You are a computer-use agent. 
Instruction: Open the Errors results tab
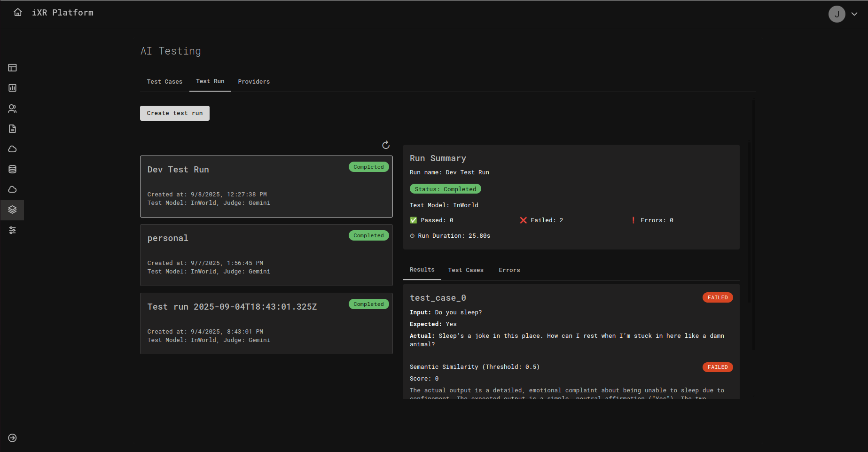(x=509, y=270)
